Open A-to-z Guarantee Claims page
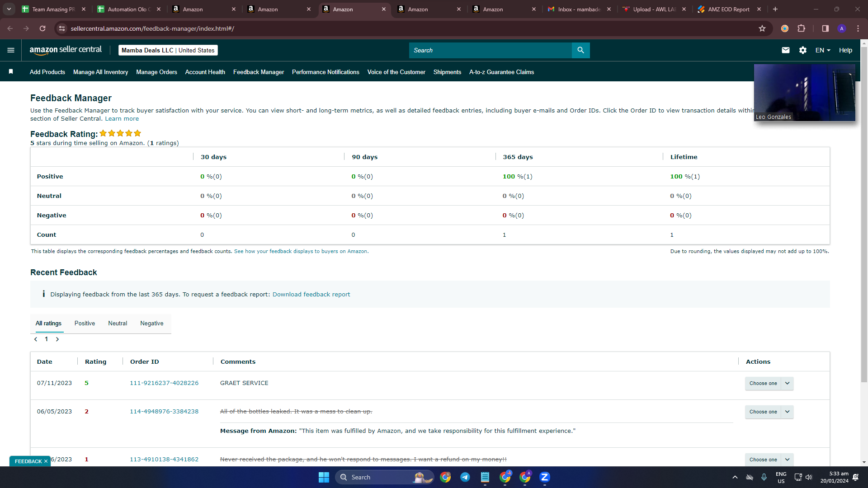Image resolution: width=868 pixels, height=488 pixels. click(502, 72)
